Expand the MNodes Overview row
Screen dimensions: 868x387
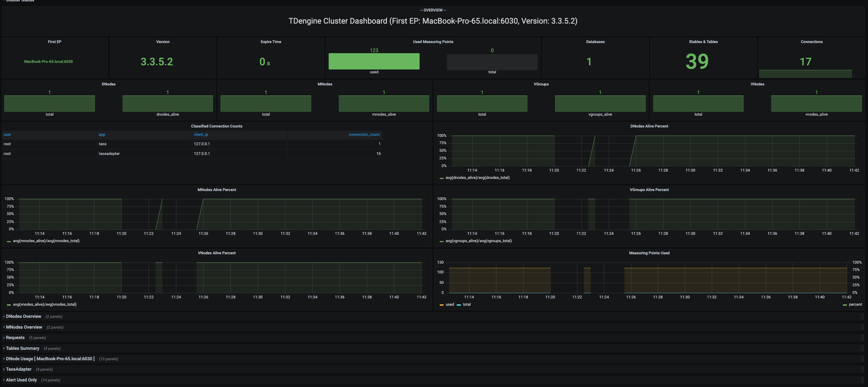pyautogui.click(x=24, y=327)
